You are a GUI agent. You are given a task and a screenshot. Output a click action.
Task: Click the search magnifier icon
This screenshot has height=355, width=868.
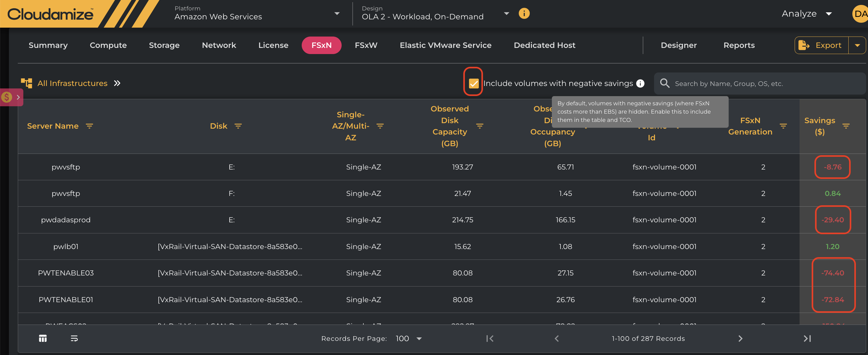pos(665,83)
